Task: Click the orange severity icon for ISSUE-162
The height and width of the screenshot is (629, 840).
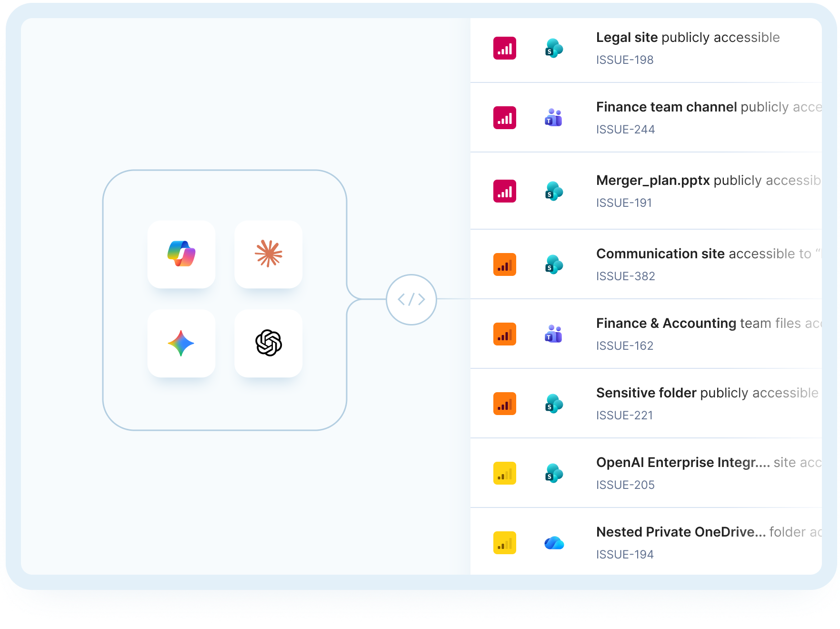Action: pyautogui.click(x=505, y=334)
